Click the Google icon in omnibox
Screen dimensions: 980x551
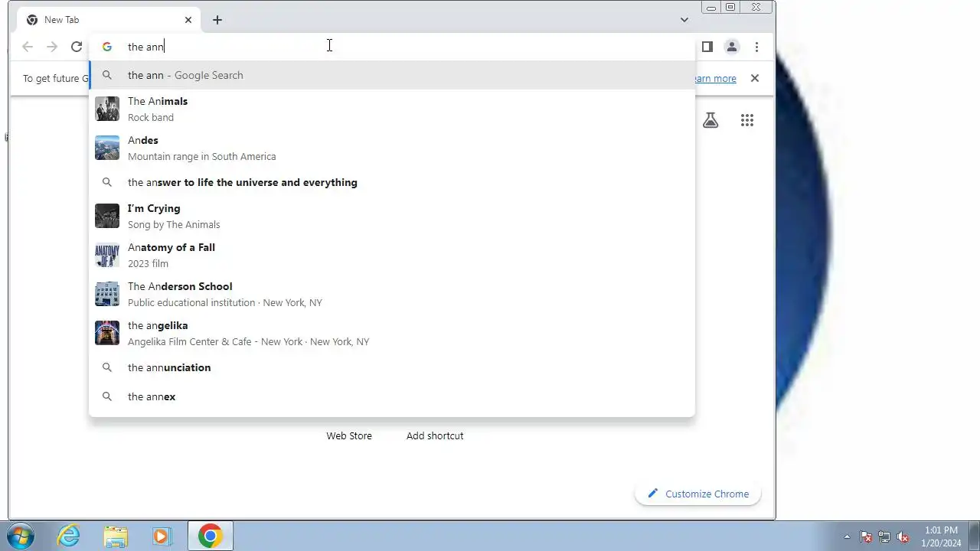click(107, 47)
